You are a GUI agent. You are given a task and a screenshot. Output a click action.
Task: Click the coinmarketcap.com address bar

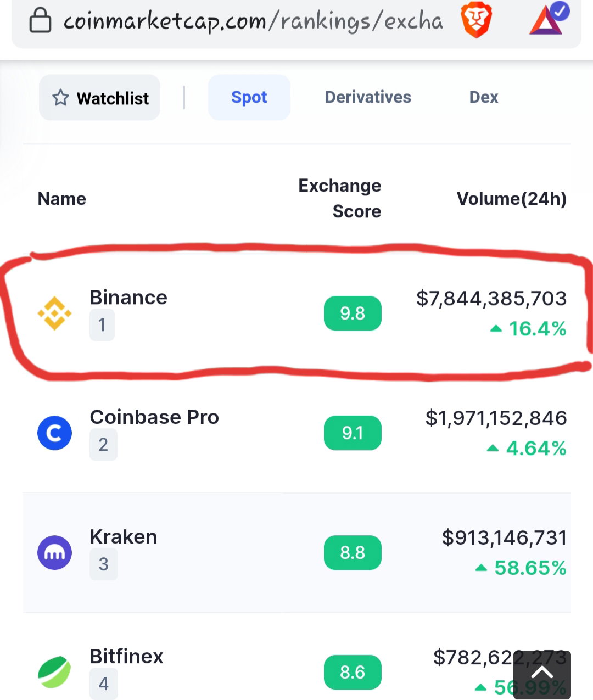click(253, 21)
